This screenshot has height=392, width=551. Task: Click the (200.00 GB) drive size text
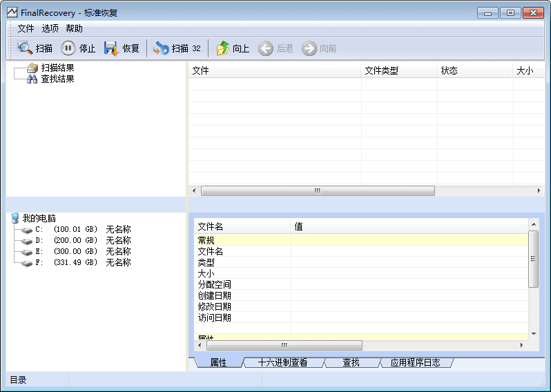point(75,240)
